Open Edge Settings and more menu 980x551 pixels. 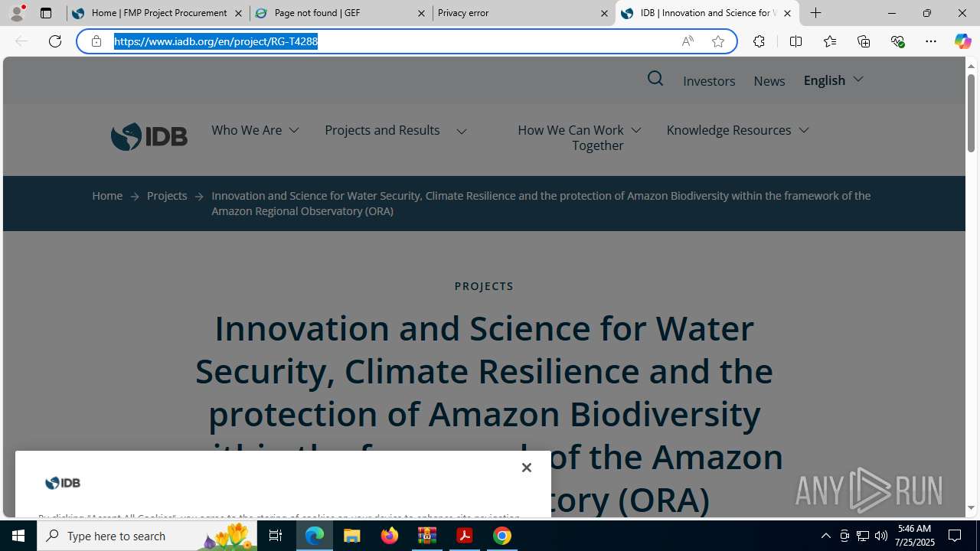931,41
